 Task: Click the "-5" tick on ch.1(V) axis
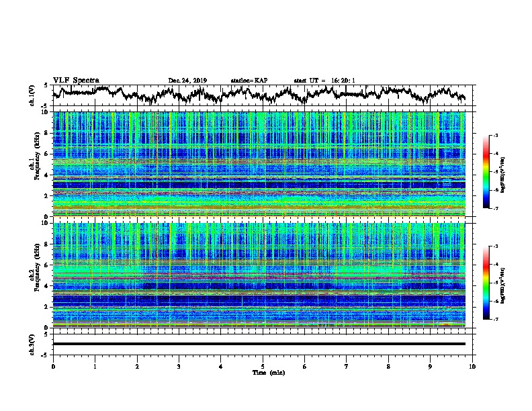45,106
